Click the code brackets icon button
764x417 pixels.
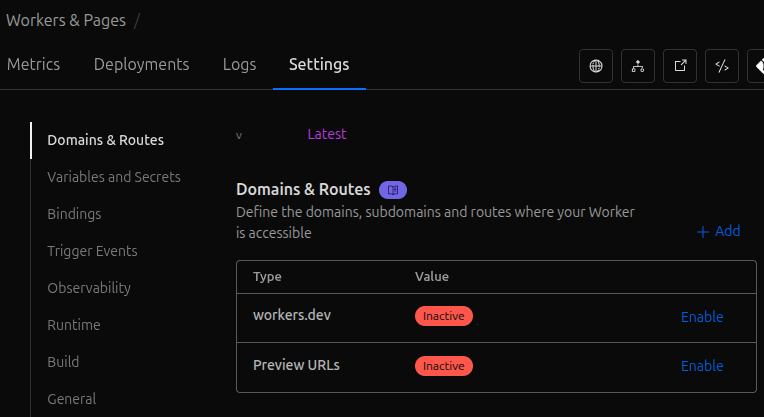(722, 66)
